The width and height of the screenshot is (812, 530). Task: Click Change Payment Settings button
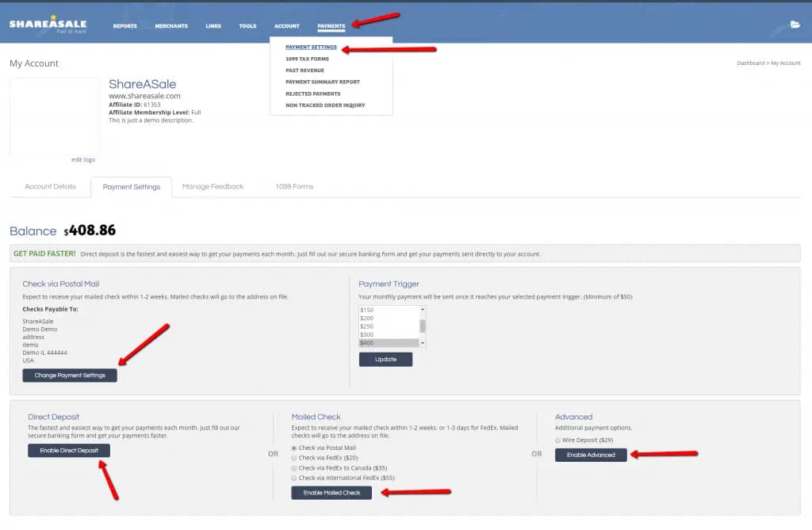coord(70,376)
